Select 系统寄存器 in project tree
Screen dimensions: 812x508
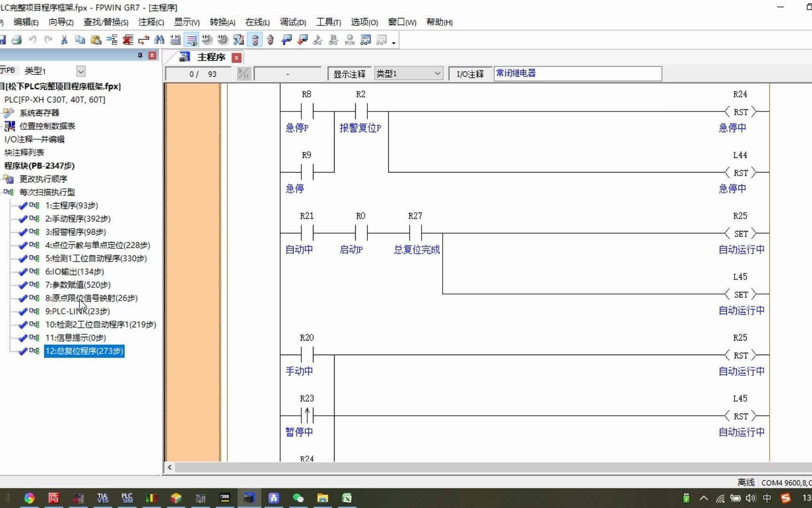click(x=39, y=113)
